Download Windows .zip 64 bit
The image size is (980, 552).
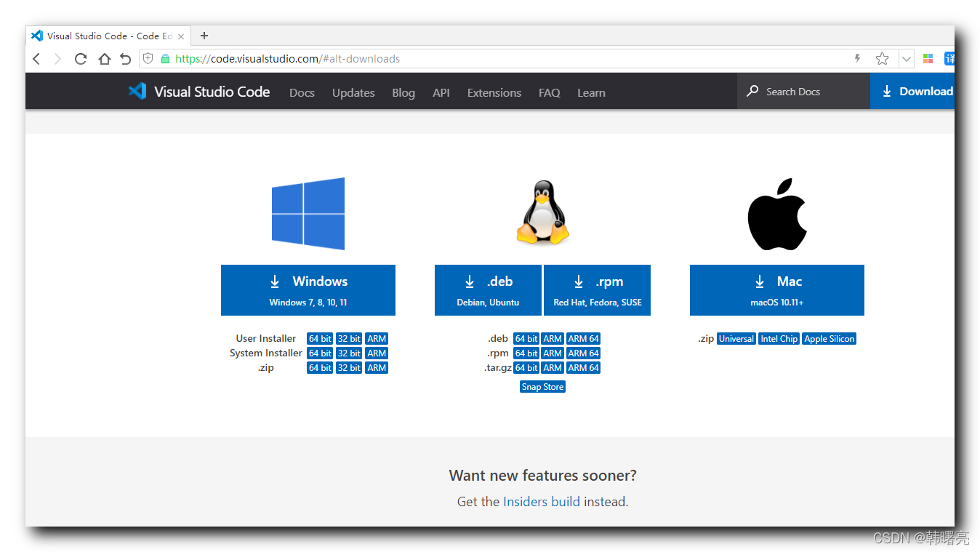(320, 368)
